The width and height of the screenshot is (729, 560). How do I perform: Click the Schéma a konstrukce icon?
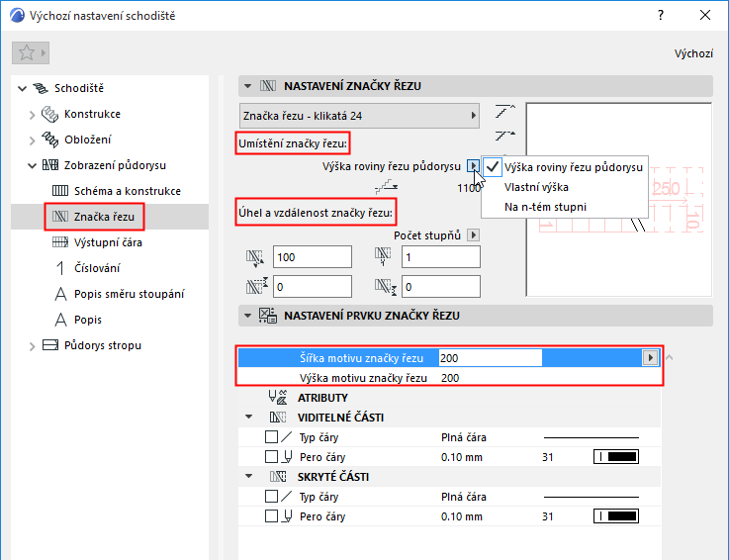[60, 191]
